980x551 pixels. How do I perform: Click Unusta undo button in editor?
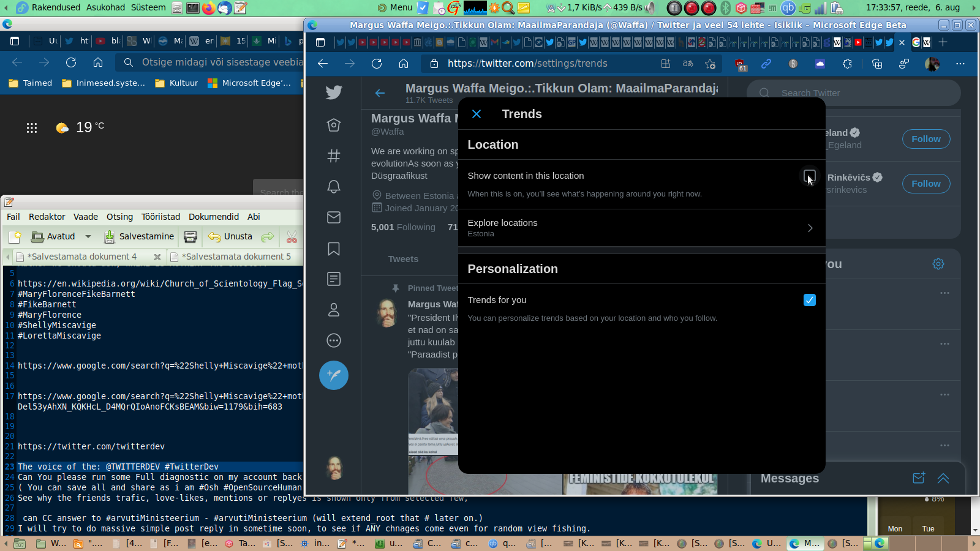230,237
